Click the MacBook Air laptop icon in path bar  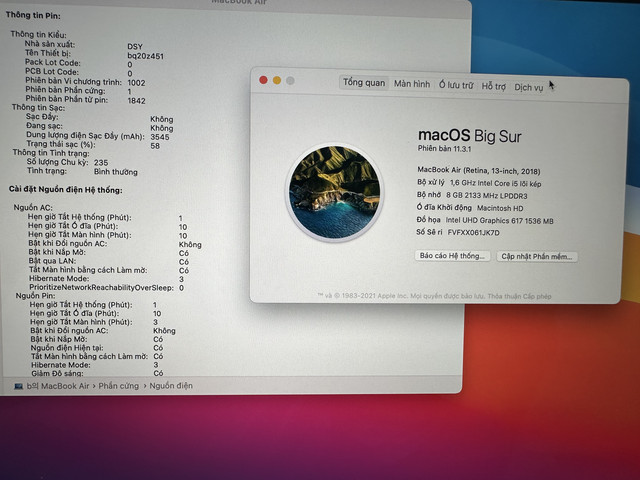point(18,386)
